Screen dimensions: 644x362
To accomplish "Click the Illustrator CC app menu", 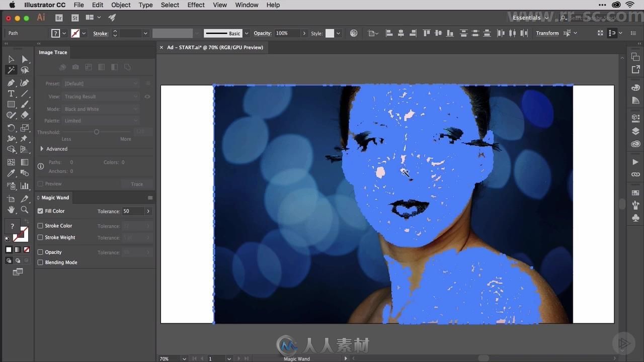I will [44, 5].
